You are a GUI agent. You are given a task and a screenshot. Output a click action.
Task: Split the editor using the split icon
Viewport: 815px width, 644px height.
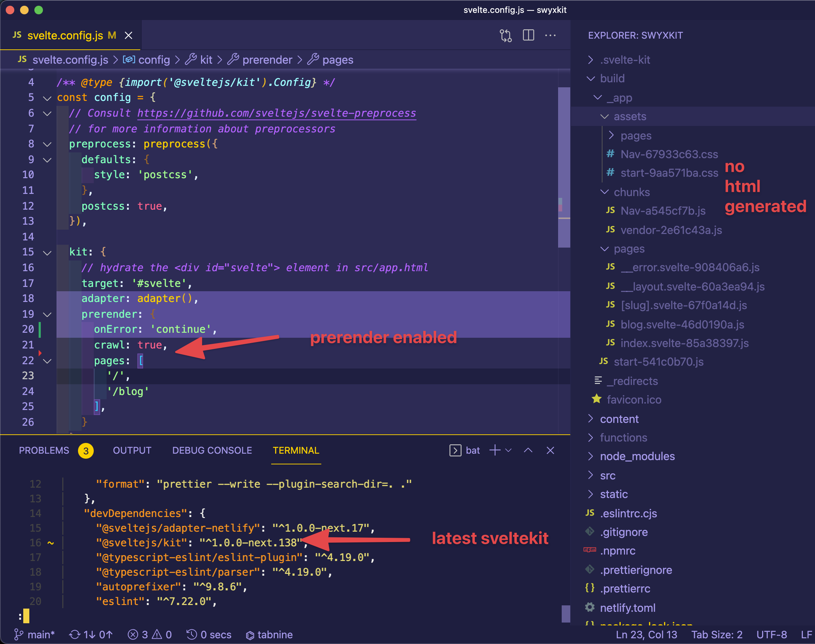point(528,35)
